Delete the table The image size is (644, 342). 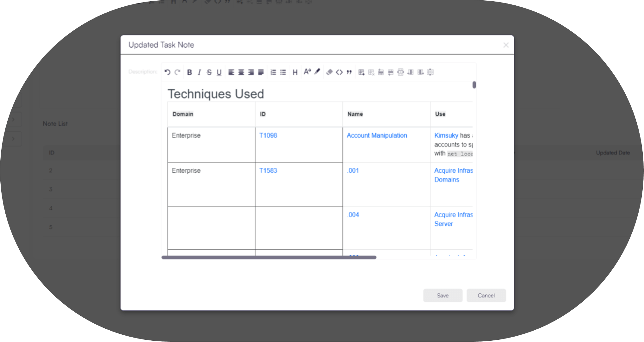[371, 72]
